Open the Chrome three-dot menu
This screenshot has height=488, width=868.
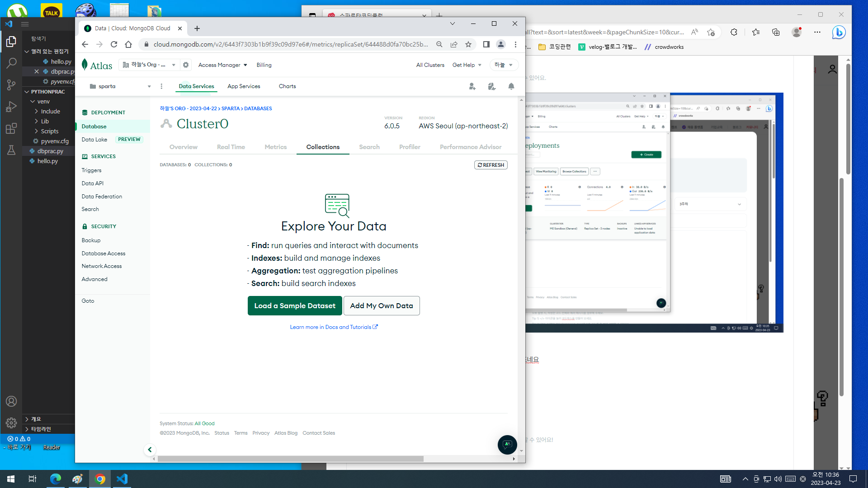tap(515, 44)
